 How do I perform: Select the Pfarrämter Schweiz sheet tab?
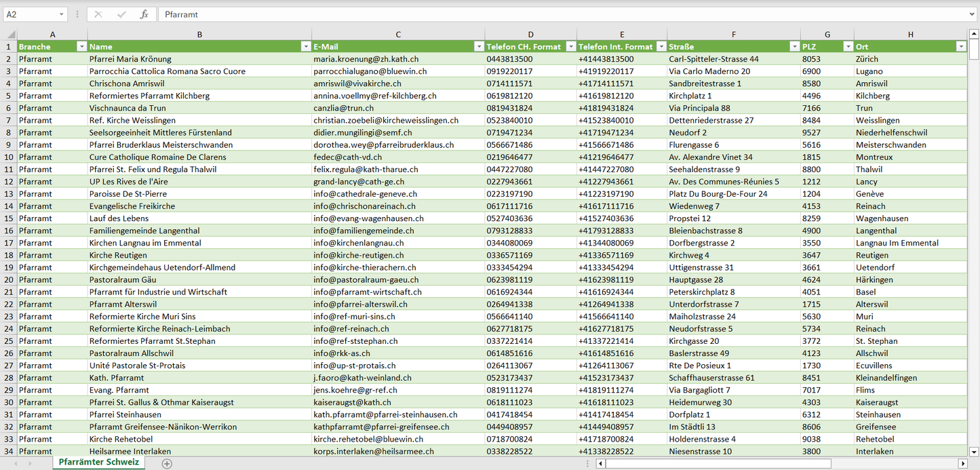coord(98,463)
